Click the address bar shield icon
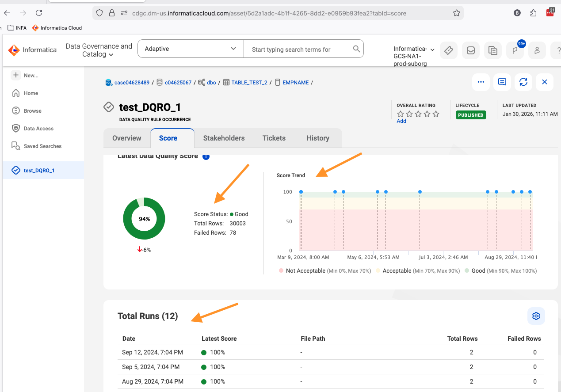This screenshot has height=392, width=561. coord(99,13)
